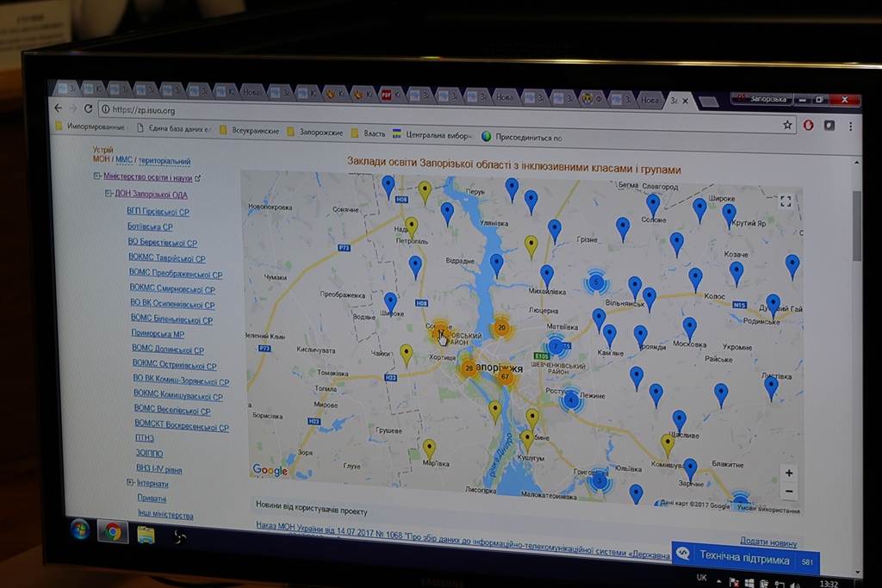Screen dimensions: 882x588
Task: Zoom in the map with plus
Action: pos(789,473)
